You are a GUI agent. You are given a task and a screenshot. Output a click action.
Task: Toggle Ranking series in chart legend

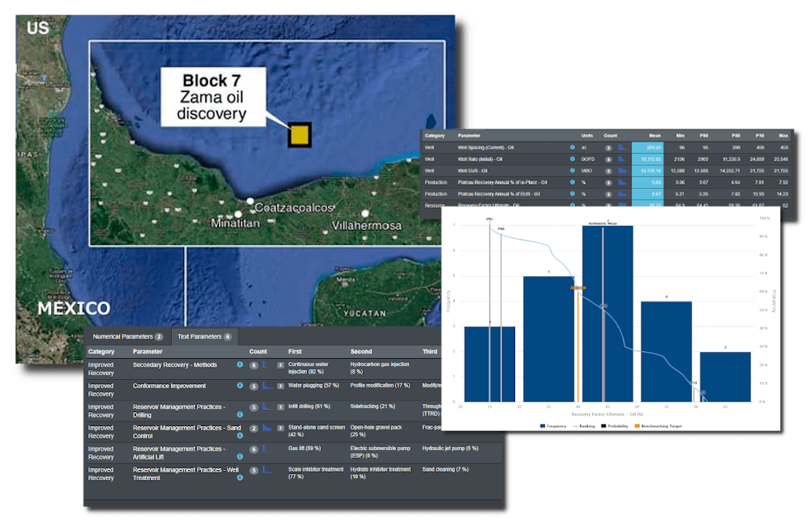pos(584,426)
